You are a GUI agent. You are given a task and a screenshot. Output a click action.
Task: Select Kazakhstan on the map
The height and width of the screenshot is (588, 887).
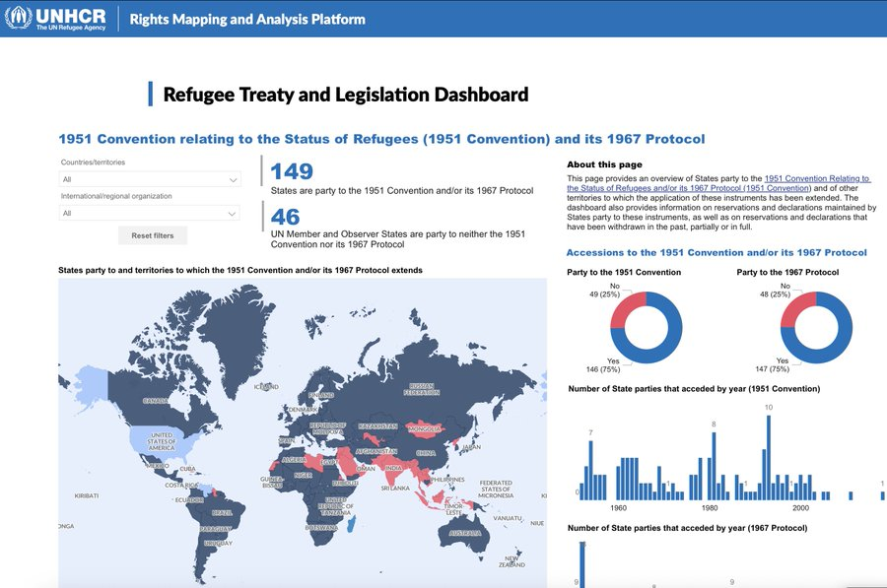(377, 426)
